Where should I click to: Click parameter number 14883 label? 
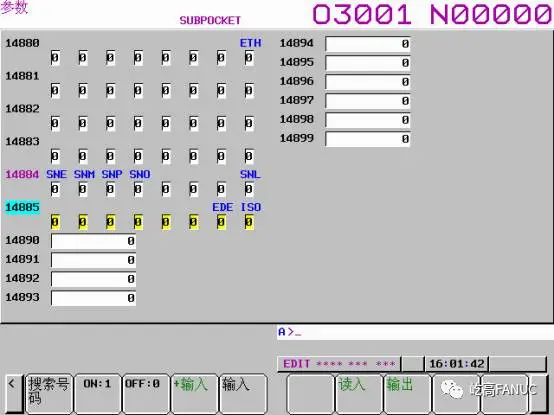tap(22, 142)
